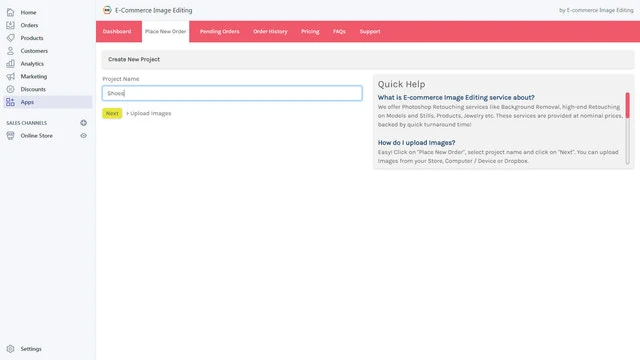
Task: Select the Place New Order tab
Action: (x=165, y=31)
